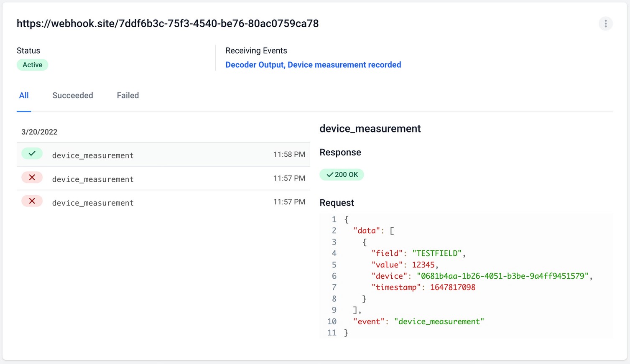Click the green checkmark success icon
Image resolution: width=630 pixels, height=364 pixels.
click(32, 154)
